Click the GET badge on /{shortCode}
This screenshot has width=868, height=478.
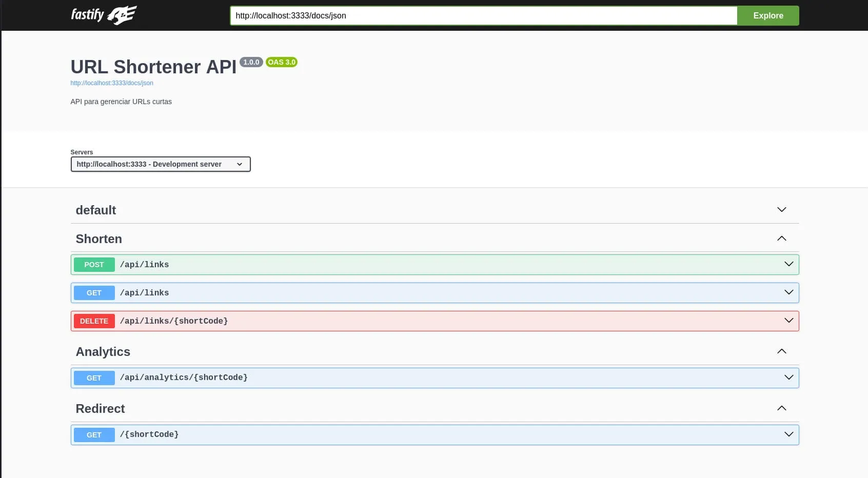94,434
